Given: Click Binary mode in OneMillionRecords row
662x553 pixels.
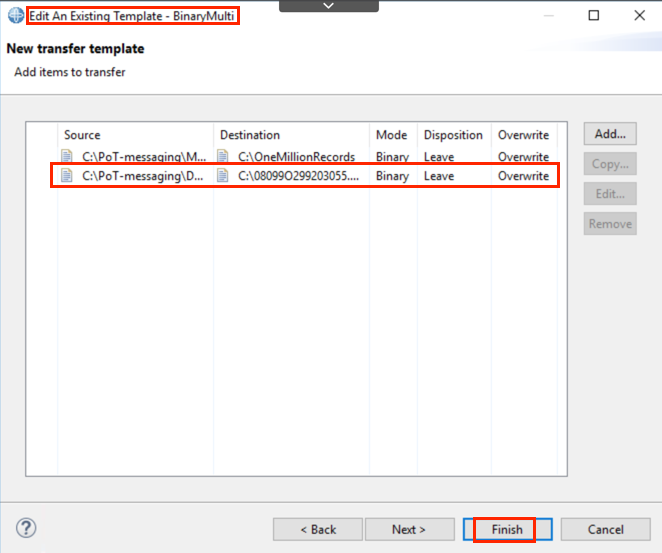Looking at the screenshot, I should click(x=393, y=157).
